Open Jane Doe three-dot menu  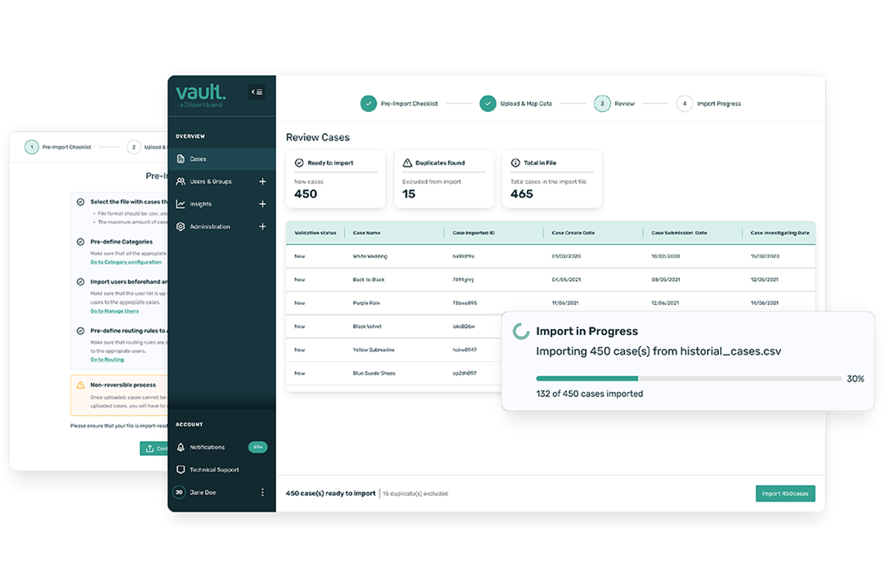pyautogui.click(x=263, y=492)
